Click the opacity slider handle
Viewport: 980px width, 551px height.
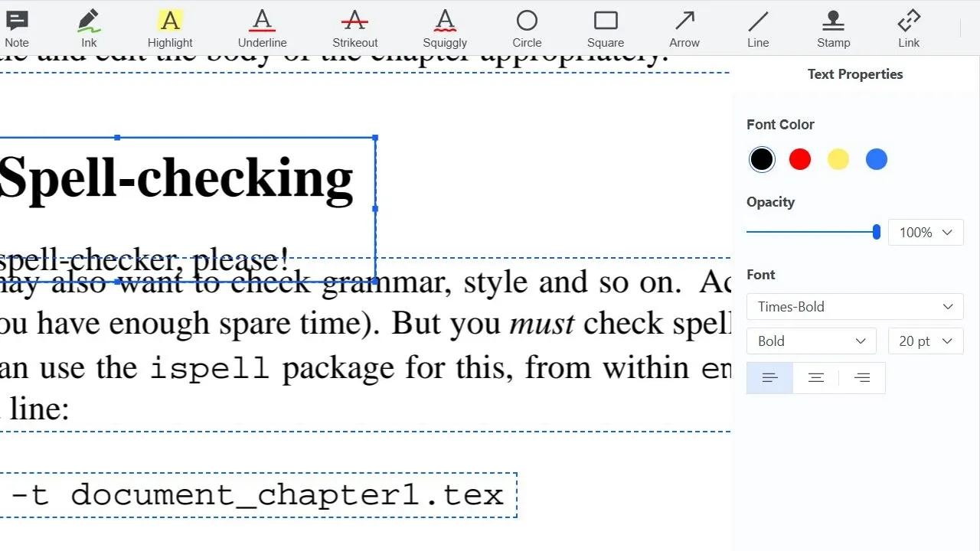tap(877, 232)
